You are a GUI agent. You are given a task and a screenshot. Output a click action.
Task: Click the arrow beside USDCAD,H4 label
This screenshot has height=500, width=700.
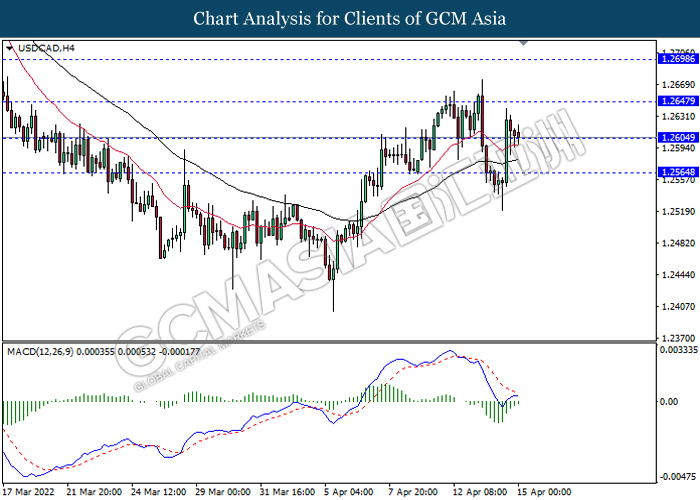coord(10,48)
